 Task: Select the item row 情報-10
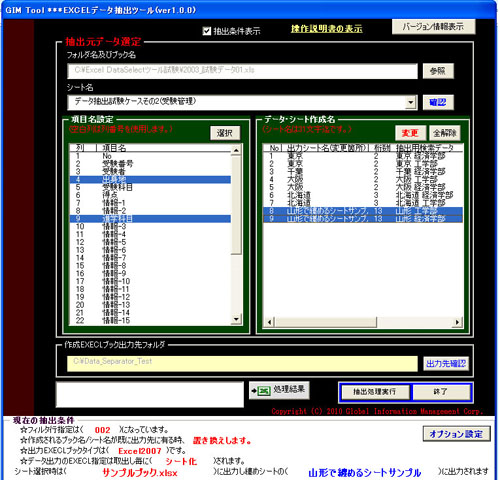[150, 281]
